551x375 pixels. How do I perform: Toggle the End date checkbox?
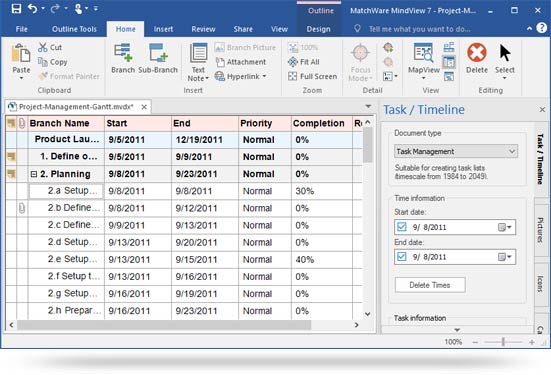coord(401,257)
